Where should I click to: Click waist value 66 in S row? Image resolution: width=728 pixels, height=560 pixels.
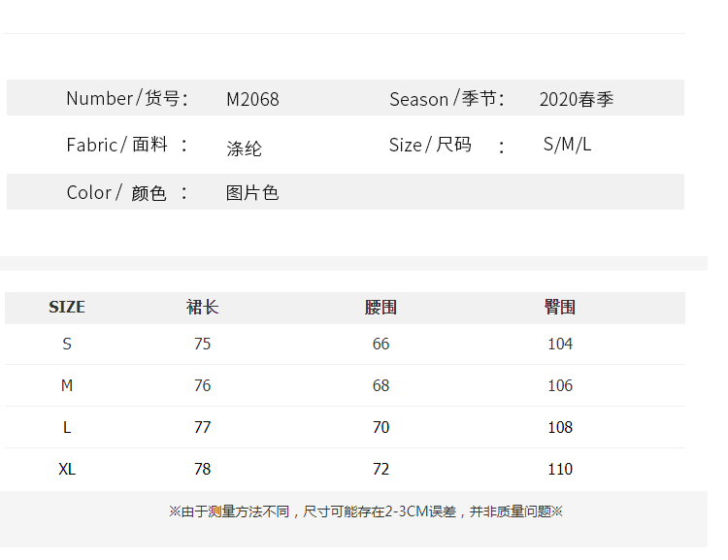pos(381,344)
